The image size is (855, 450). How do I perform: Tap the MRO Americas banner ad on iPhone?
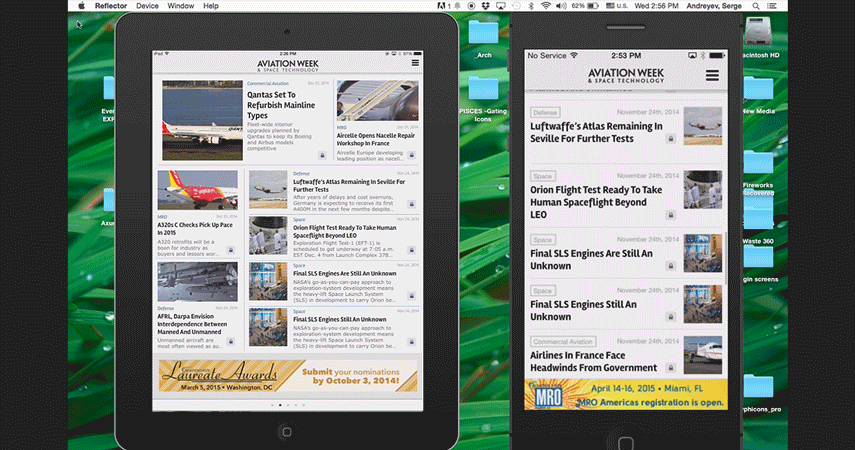click(x=626, y=394)
